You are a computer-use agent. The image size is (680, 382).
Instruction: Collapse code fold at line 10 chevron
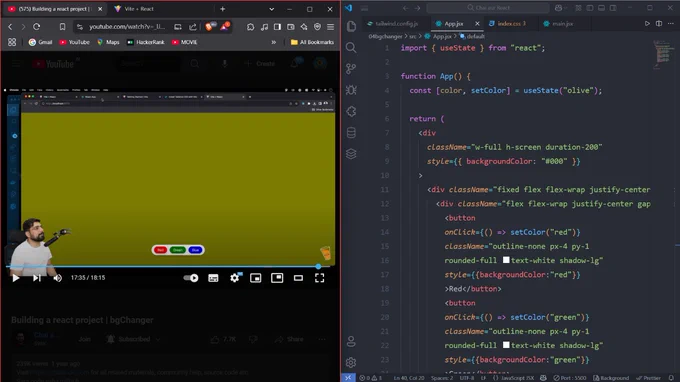(x=420, y=176)
